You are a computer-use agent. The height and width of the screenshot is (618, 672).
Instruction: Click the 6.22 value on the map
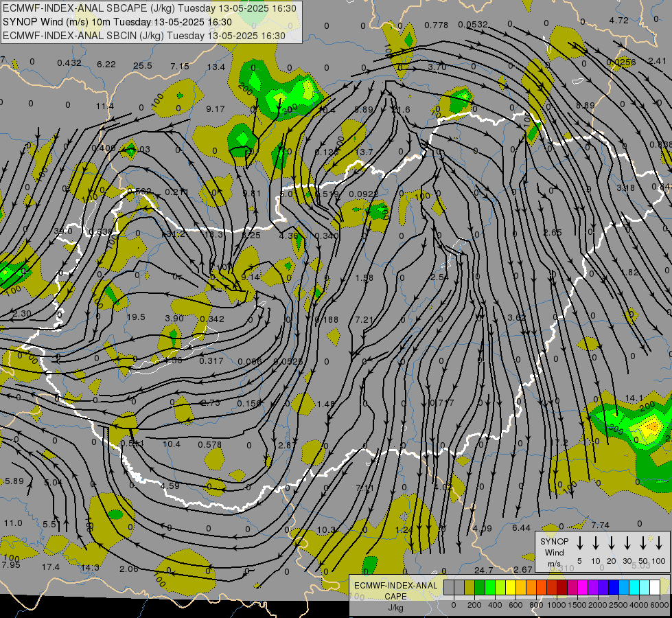(106, 65)
